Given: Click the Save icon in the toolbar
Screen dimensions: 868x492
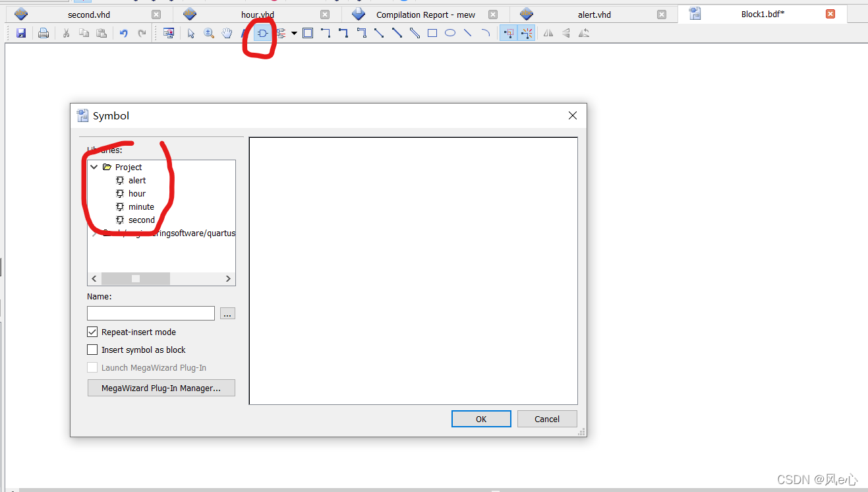Looking at the screenshot, I should (21, 33).
